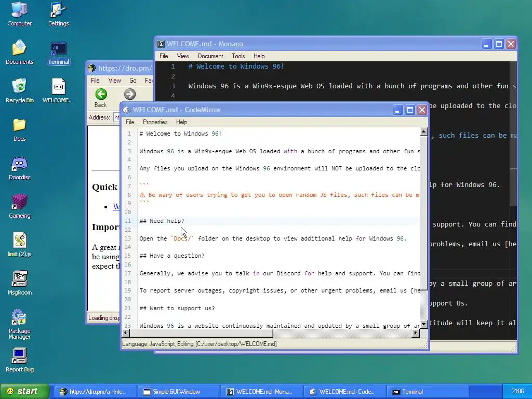Open File menu in CodeMirror window
Viewport: 532px width, 399px height.
coord(130,122)
